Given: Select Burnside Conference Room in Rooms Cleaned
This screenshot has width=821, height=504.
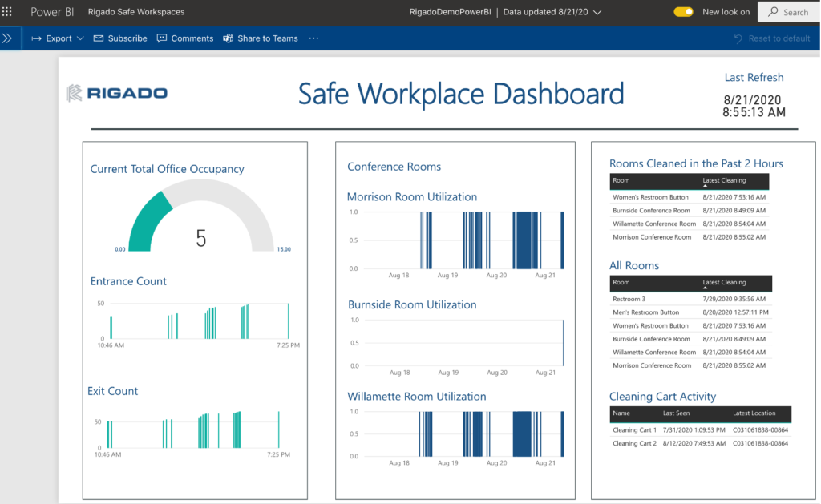Looking at the screenshot, I should tap(690, 211).
